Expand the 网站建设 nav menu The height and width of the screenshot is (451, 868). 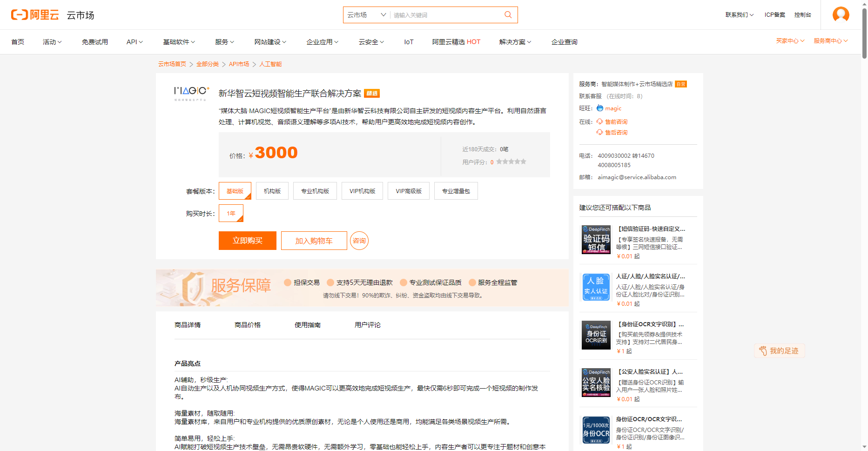pos(270,42)
